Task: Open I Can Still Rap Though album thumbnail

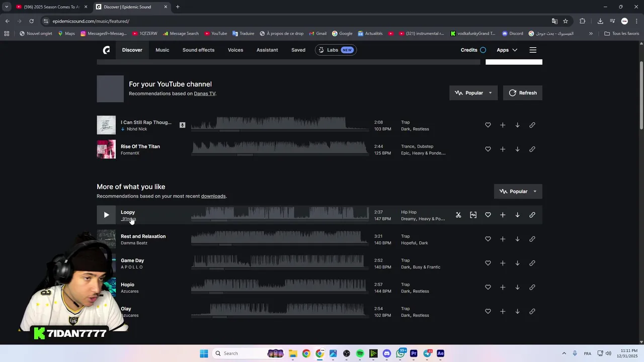Action: coord(106,125)
